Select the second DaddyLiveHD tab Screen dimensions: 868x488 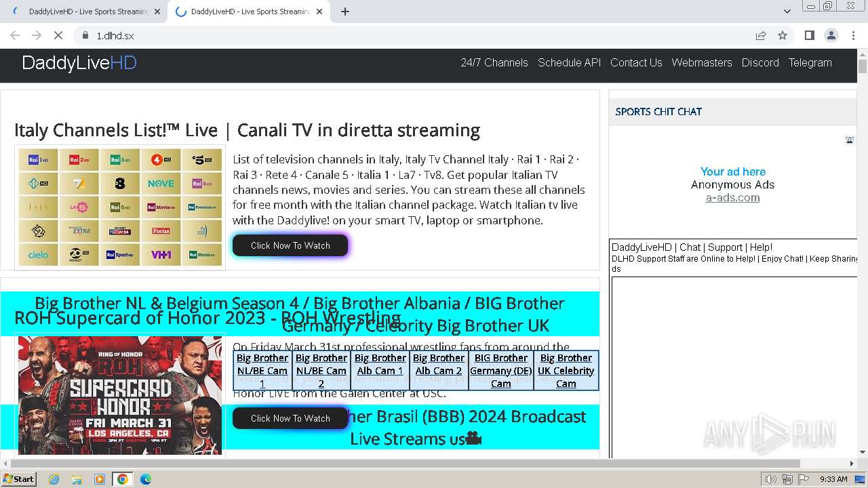[249, 12]
